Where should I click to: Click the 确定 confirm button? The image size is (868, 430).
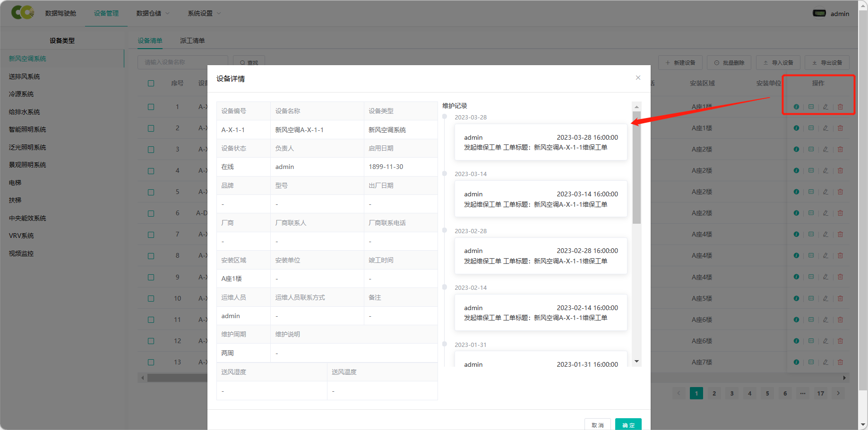pos(628,425)
